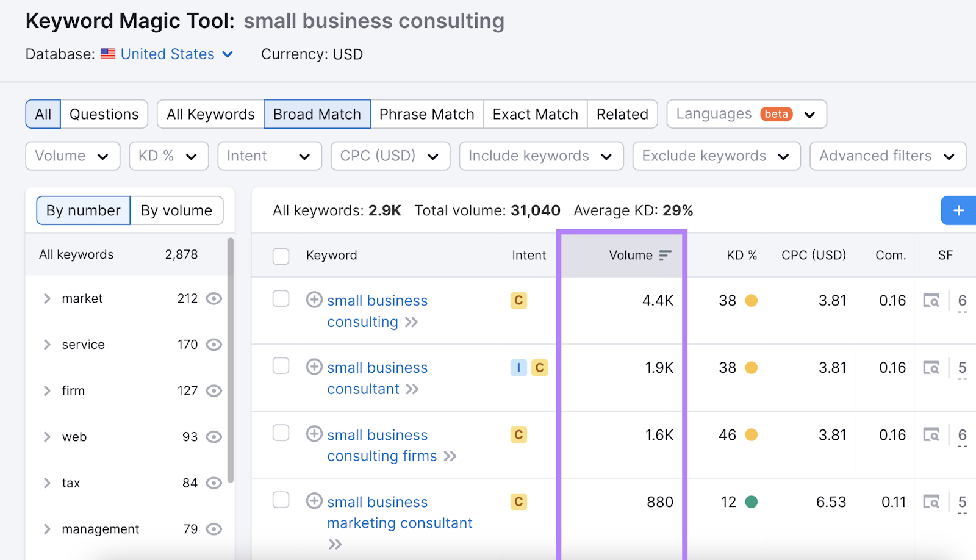Check the 'small business consulting' row checkbox
976x560 pixels.
(x=281, y=298)
